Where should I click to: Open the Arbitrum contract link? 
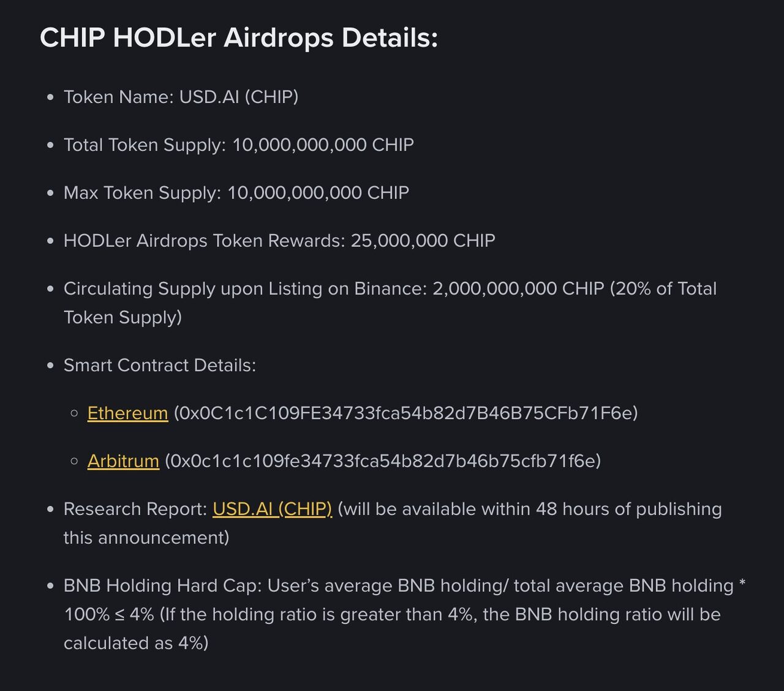[x=123, y=461]
